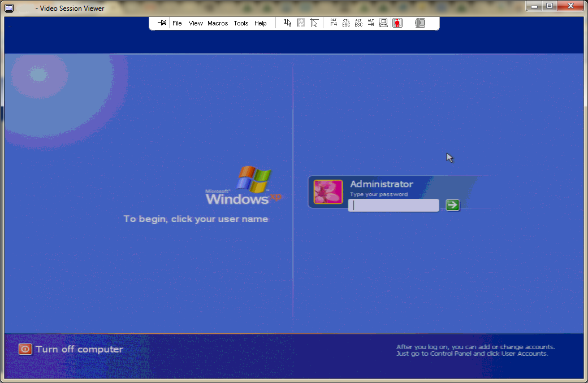Maximize the Video Session Viewer window
588x383 pixels.
coord(550,6)
